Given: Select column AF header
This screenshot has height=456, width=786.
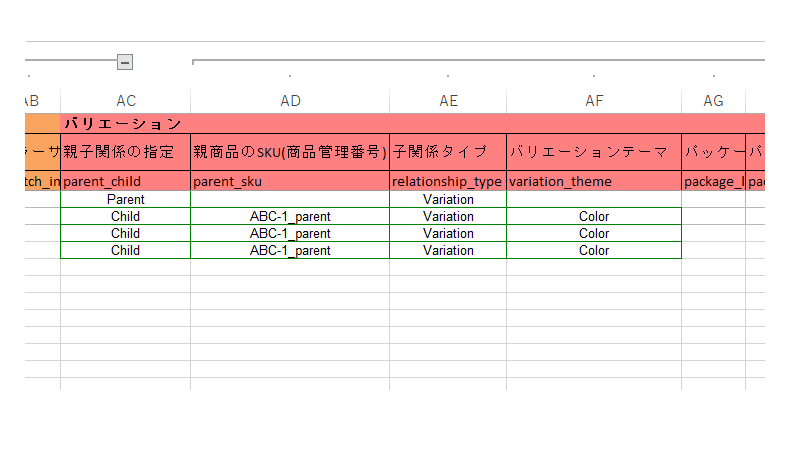Looking at the screenshot, I should pyautogui.click(x=594, y=101).
